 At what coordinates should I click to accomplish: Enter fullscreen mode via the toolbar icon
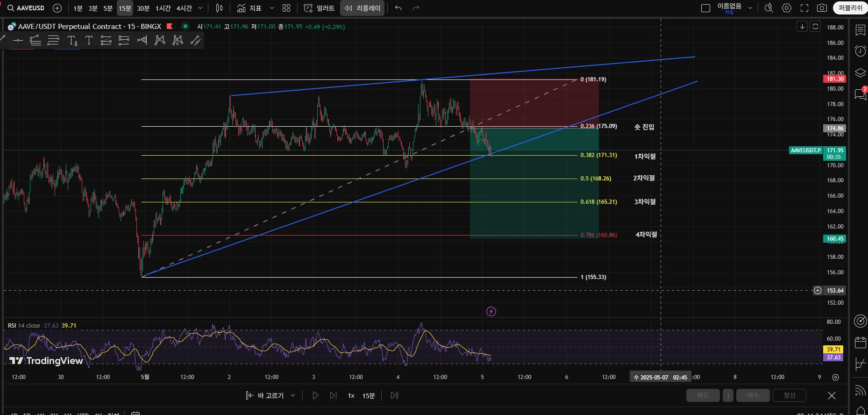point(804,8)
